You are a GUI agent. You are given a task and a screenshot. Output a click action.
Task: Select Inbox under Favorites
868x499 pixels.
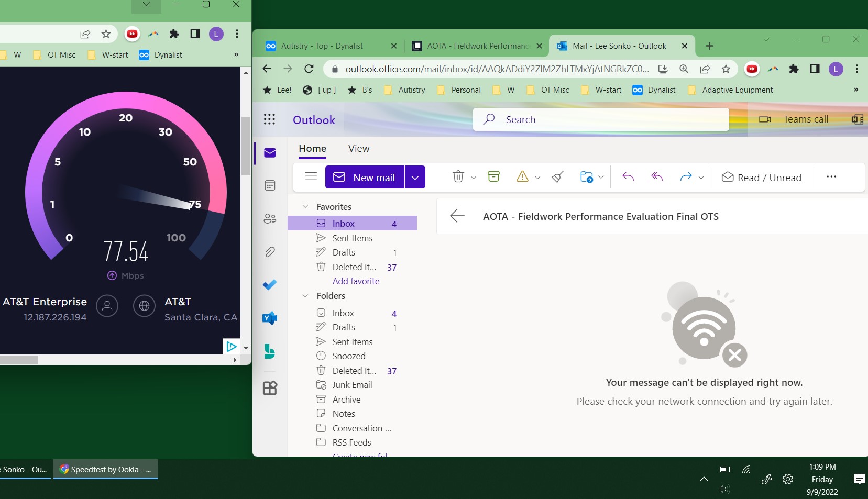pyautogui.click(x=352, y=224)
